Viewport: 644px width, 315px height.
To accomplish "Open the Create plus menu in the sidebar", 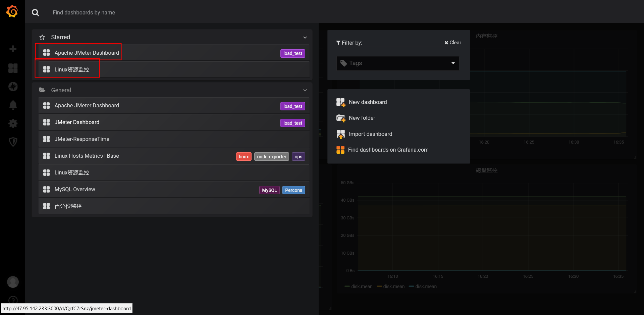I will pyautogui.click(x=13, y=49).
